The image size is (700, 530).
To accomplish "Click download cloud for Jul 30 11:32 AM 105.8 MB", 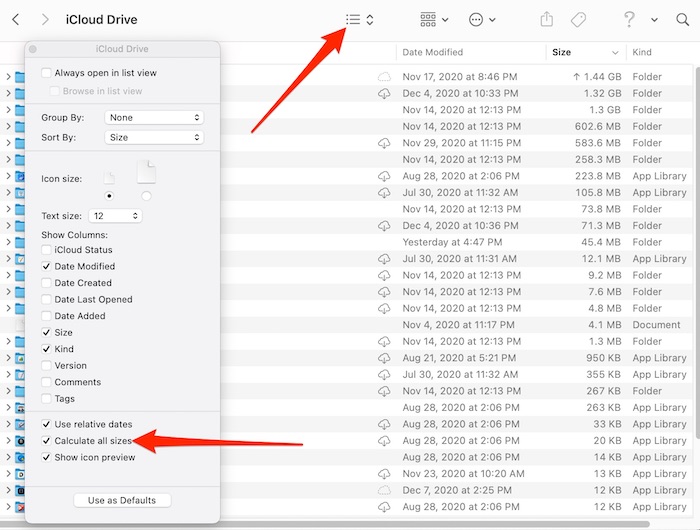I will [x=384, y=192].
